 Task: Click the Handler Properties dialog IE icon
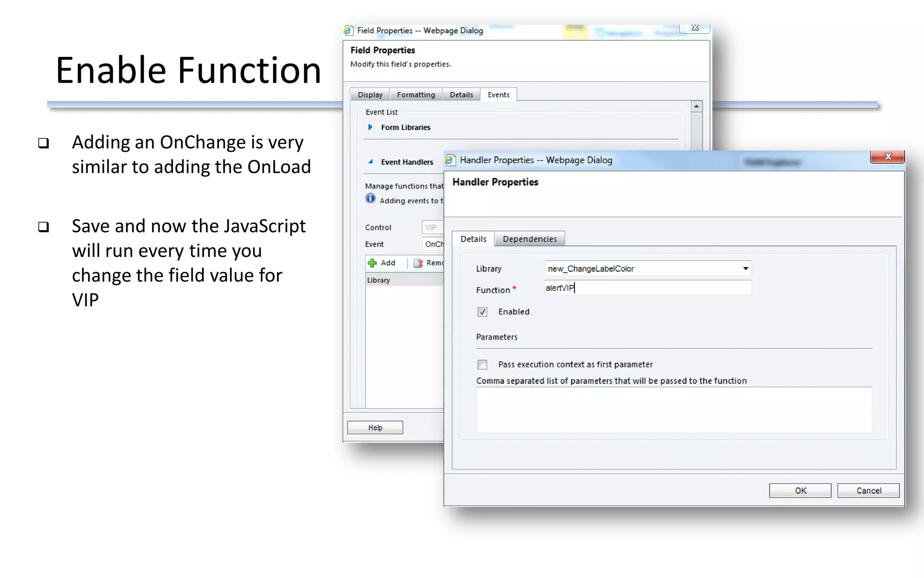[450, 160]
